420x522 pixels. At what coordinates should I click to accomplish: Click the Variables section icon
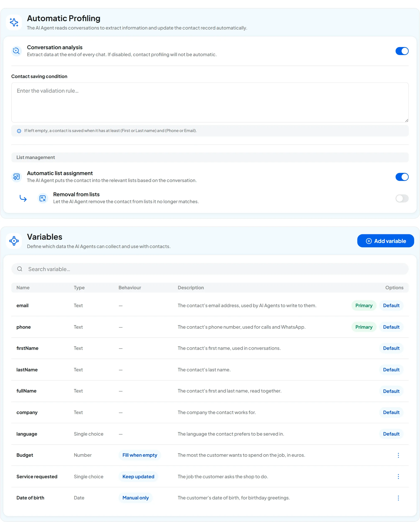pyautogui.click(x=14, y=241)
